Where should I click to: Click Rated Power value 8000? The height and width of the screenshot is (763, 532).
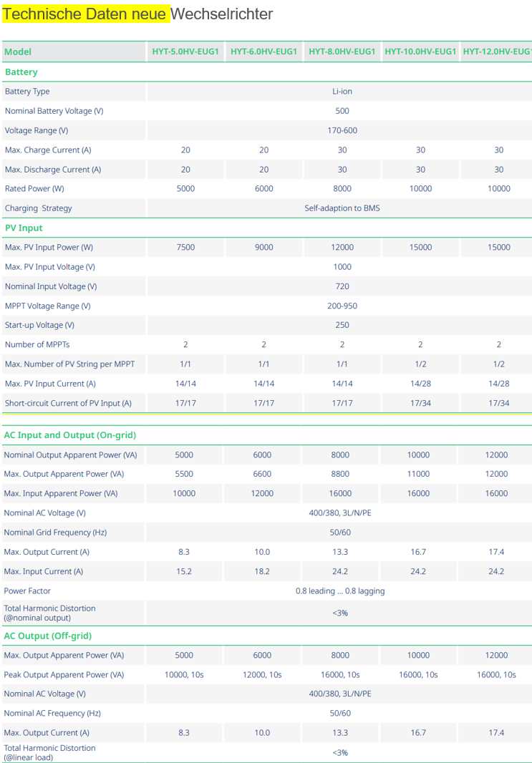342,189
